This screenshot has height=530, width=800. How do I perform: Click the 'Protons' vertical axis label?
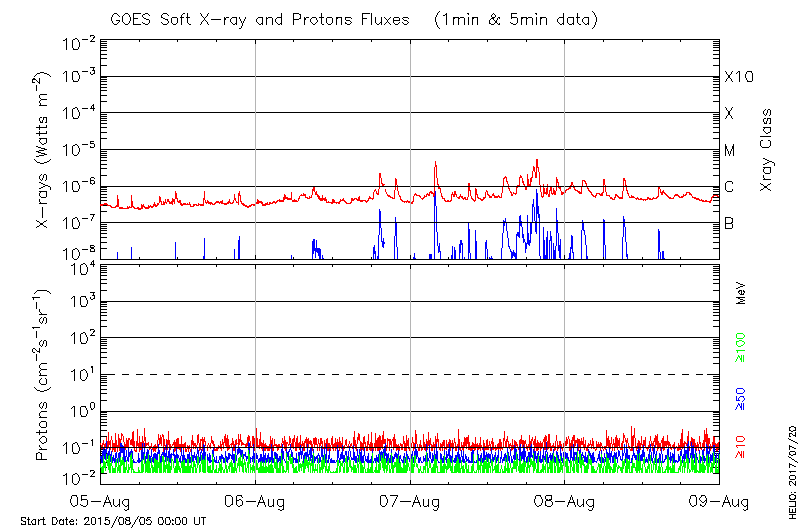click(43, 376)
